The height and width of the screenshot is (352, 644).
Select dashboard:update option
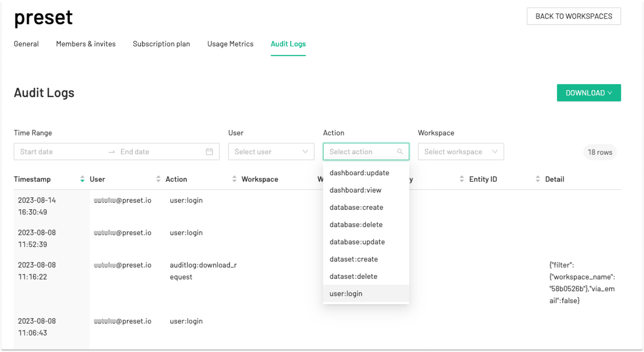tap(359, 173)
